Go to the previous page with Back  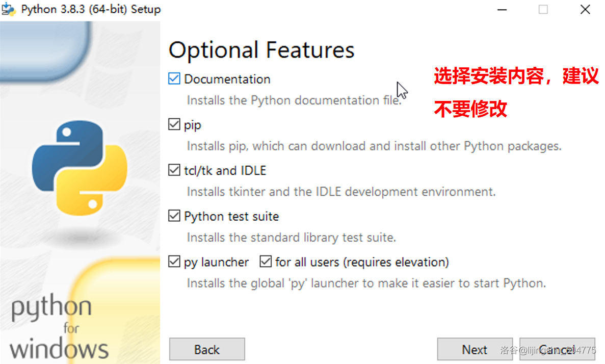[207, 350]
